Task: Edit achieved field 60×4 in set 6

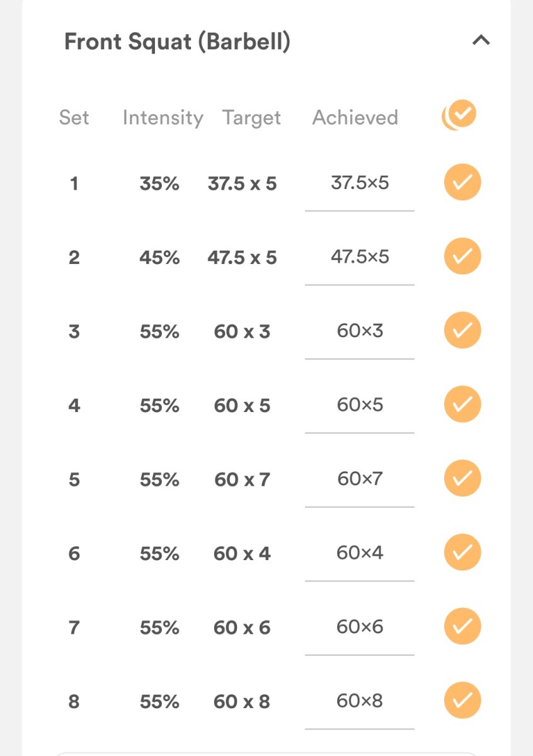Action: [x=360, y=553]
